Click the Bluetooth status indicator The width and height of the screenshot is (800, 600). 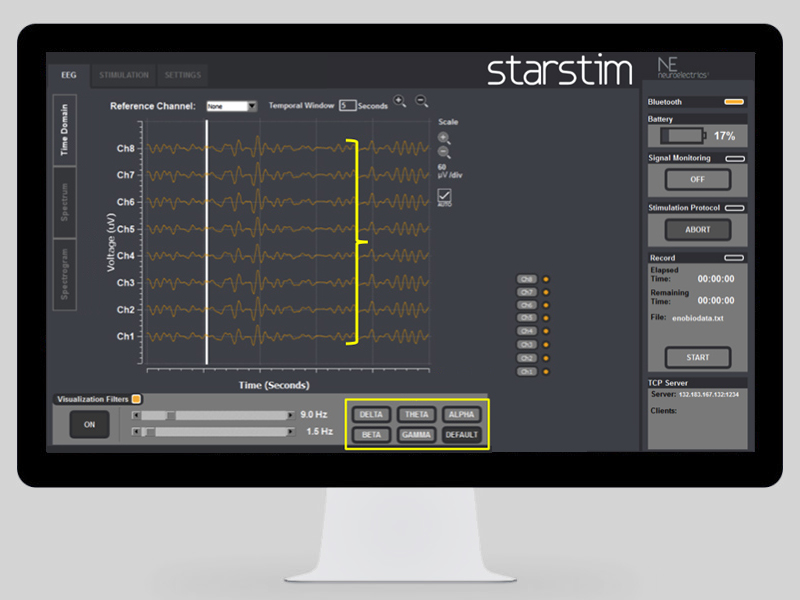click(x=734, y=102)
